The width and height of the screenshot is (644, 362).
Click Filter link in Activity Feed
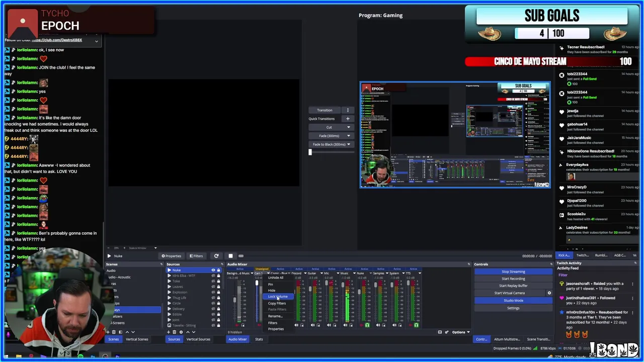tap(562, 275)
